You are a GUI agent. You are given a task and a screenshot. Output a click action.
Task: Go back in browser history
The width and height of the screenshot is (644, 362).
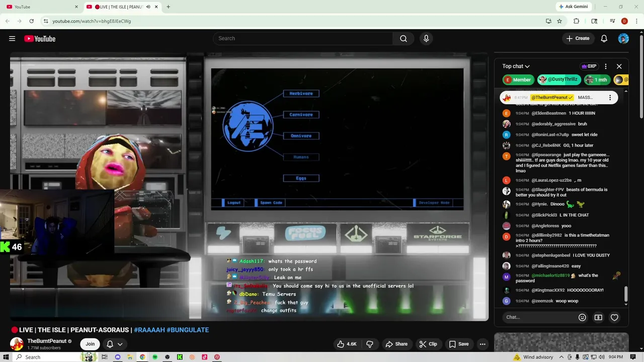point(8,21)
